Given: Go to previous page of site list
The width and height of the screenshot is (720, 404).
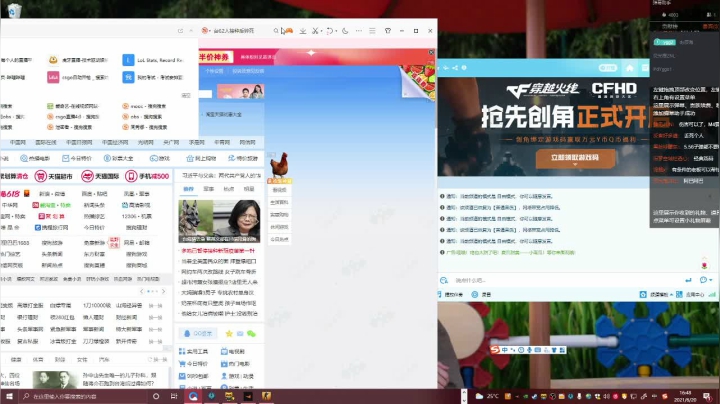Looking at the screenshot, I should [142, 292].
